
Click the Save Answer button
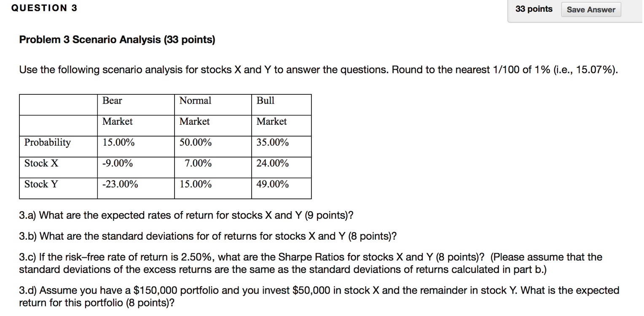click(x=591, y=10)
